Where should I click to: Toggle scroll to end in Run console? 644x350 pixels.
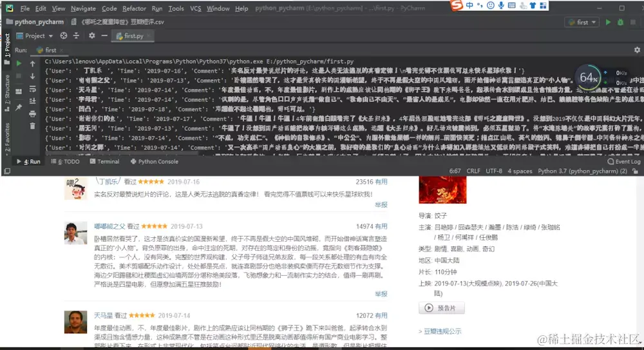click(x=32, y=101)
